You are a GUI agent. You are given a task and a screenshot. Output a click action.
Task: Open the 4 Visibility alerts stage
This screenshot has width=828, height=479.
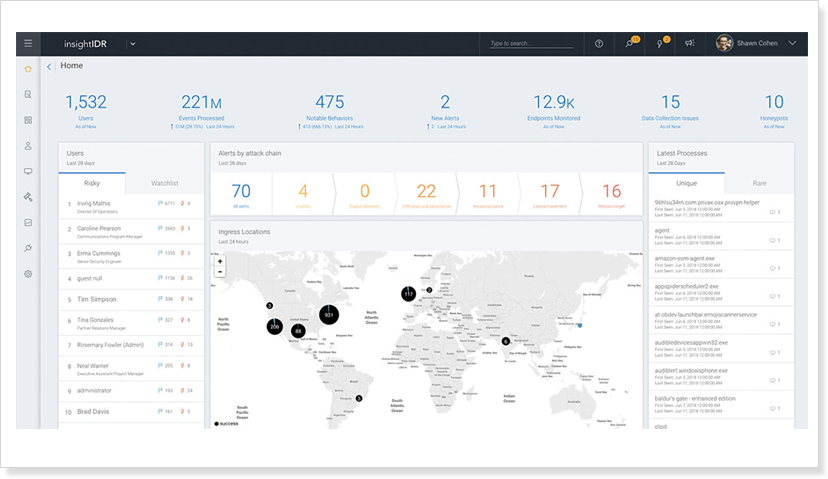(303, 194)
